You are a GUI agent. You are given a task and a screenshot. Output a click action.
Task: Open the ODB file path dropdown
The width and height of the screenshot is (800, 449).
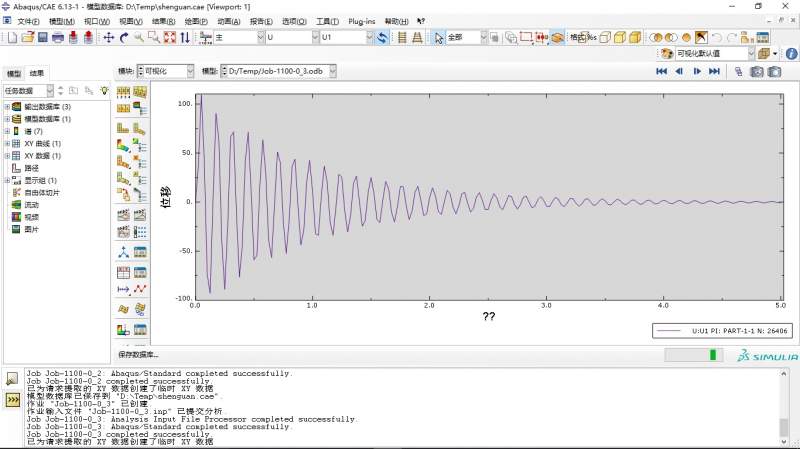pos(331,71)
